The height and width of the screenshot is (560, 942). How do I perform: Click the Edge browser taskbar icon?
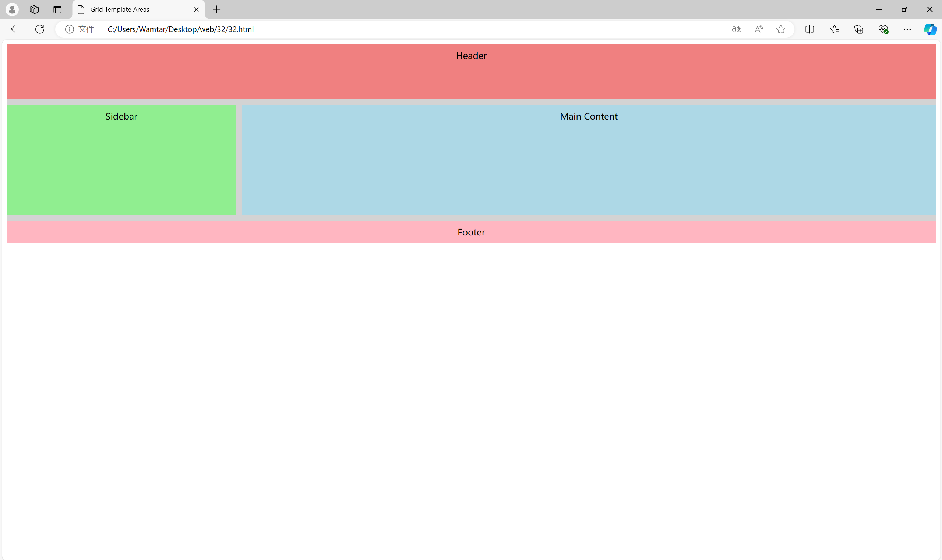pos(930,29)
